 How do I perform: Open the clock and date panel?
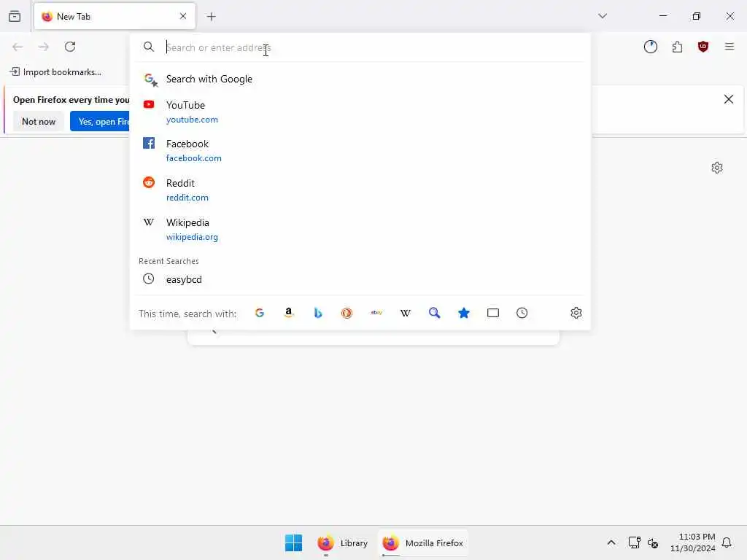point(692,542)
